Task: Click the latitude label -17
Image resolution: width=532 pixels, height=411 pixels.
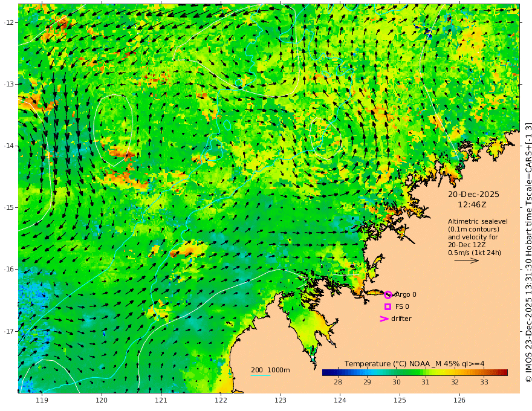Action: tap(9, 331)
